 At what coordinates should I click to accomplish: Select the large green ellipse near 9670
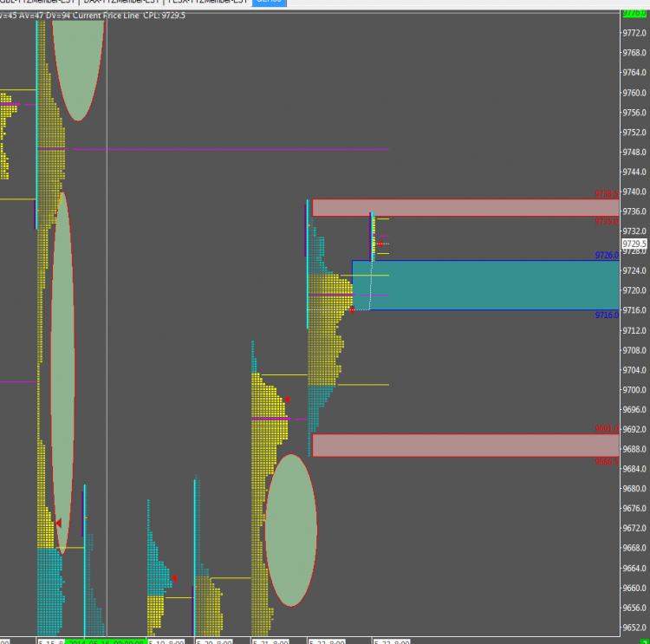tap(291, 530)
